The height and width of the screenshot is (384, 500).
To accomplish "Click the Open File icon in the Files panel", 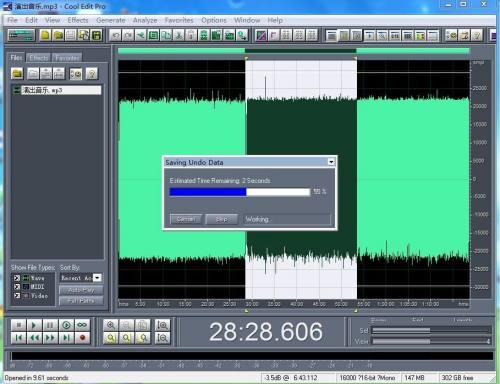I will click(17, 73).
